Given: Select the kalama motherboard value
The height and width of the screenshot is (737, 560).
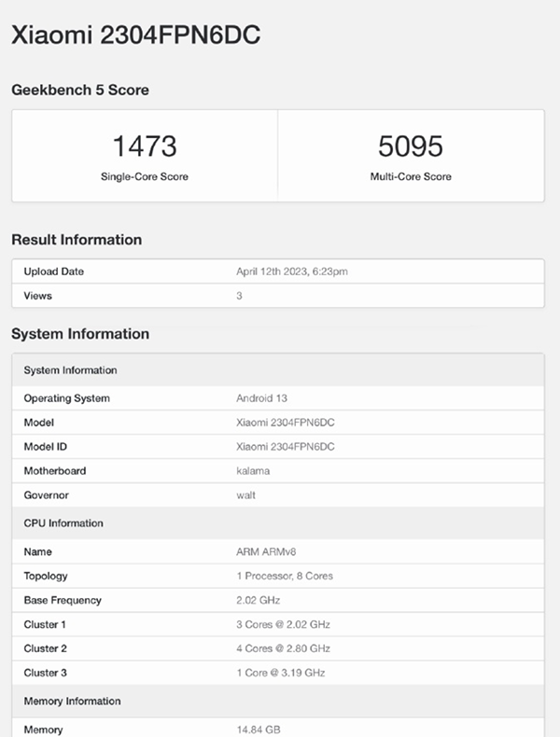Looking at the screenshot, I should tap(253, 471).
